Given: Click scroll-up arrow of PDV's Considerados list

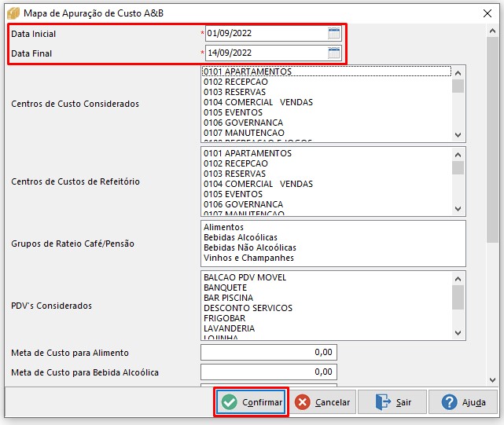Looking at the screenshot, I should pos(458,279).
